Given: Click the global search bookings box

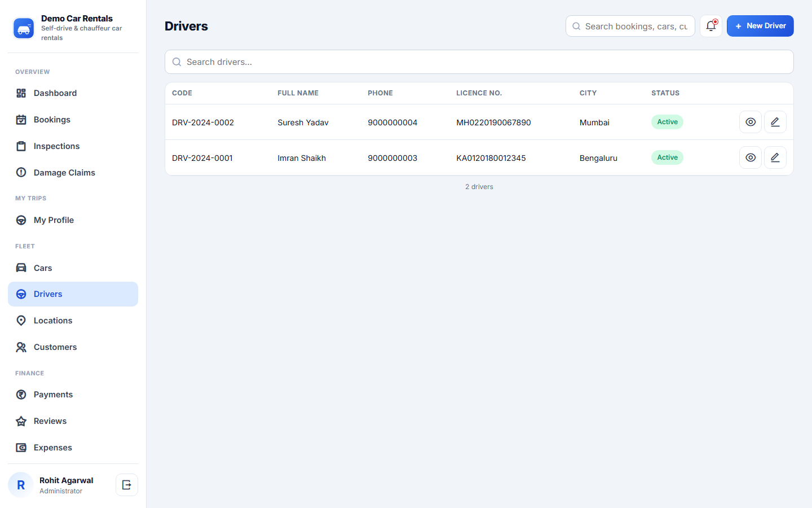Looking at the screenshot, I should (630, 26).
